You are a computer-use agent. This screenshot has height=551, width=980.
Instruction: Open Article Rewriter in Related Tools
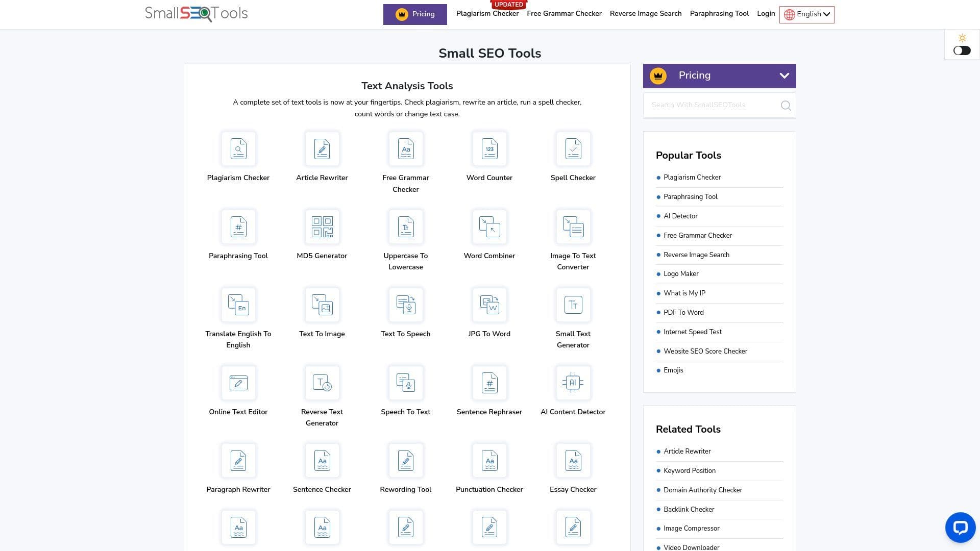click(687, 452)
